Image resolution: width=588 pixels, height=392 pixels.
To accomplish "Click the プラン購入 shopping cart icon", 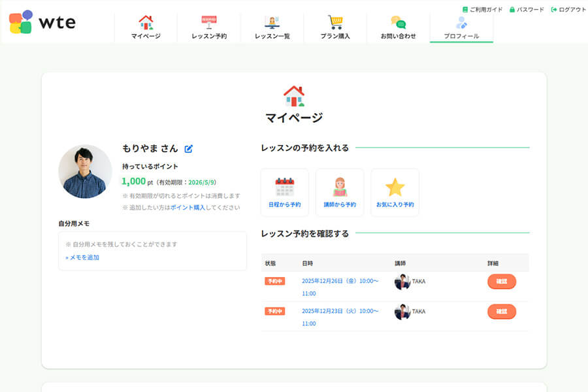I will [336, 22].
